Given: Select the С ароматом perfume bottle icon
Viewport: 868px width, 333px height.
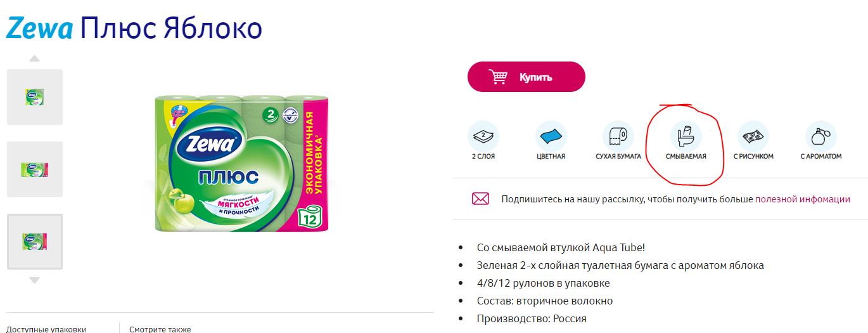Looking at the screenshot, I should 820,136.
